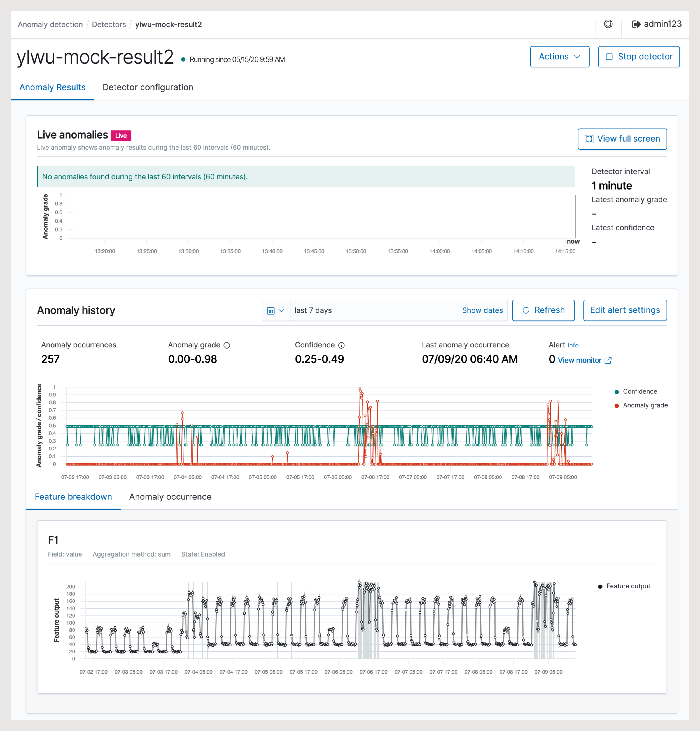Image resolution: width=700 pixels, height=731 pixels.
Task: Click the Anomaly grade info icon
Action: point(227,345)
